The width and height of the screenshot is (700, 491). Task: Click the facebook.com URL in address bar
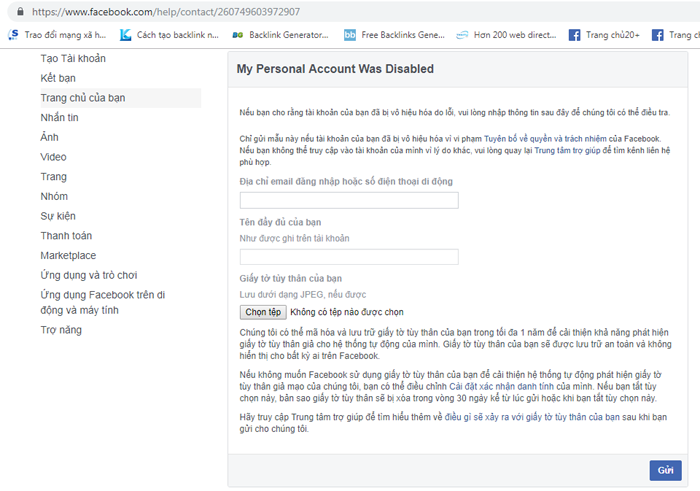(166, 12)
